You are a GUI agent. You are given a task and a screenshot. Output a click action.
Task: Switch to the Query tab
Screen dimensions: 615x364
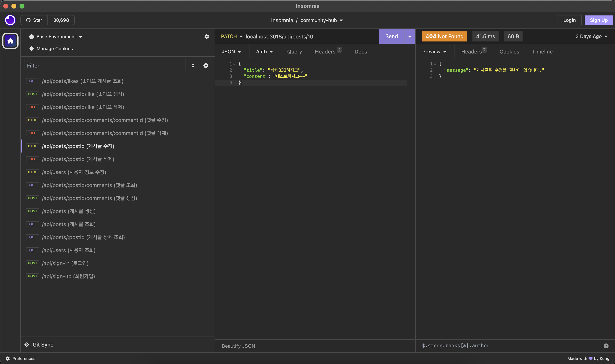tap(294, 52)
